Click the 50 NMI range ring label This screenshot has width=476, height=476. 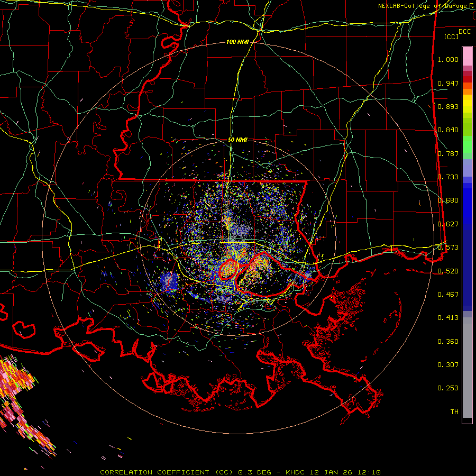point(237,140)
